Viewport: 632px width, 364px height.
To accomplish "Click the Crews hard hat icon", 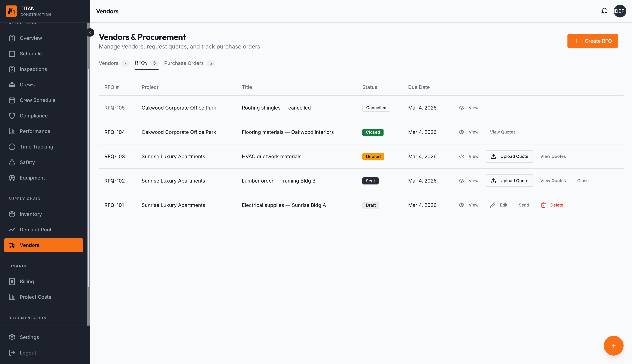I will pyautogui.click(x=12, y=84).
